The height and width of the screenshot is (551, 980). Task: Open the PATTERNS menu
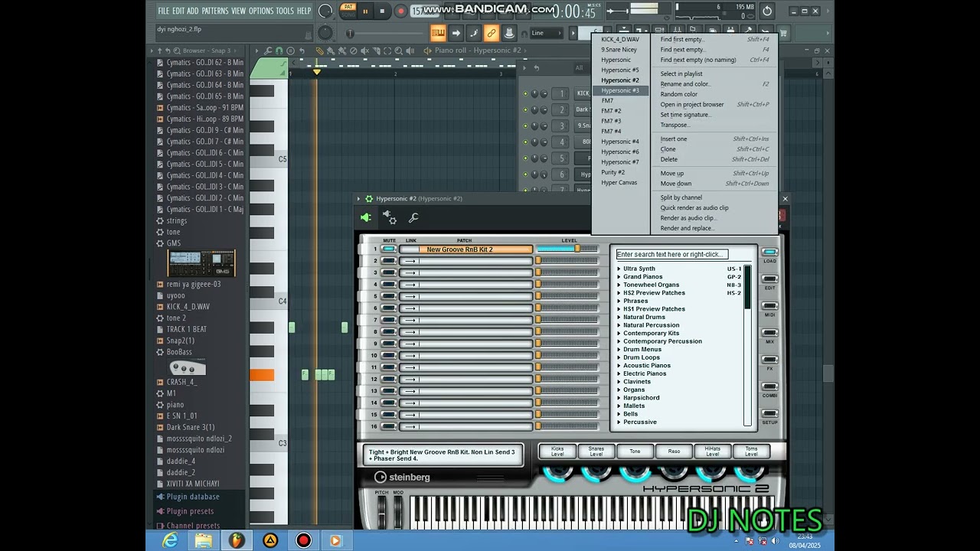pyautogui.click(x=215, y=11)
